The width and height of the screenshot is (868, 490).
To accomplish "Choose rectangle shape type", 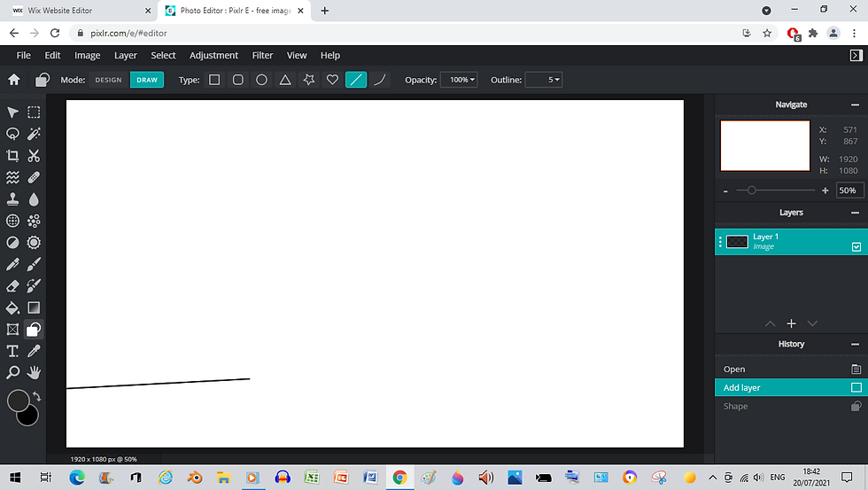I will 214,80.
